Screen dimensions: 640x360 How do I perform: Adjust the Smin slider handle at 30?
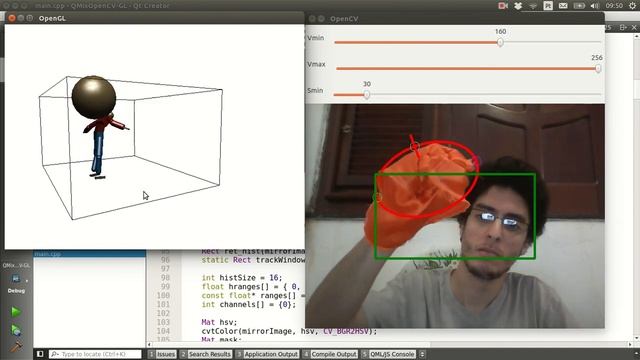367,95
